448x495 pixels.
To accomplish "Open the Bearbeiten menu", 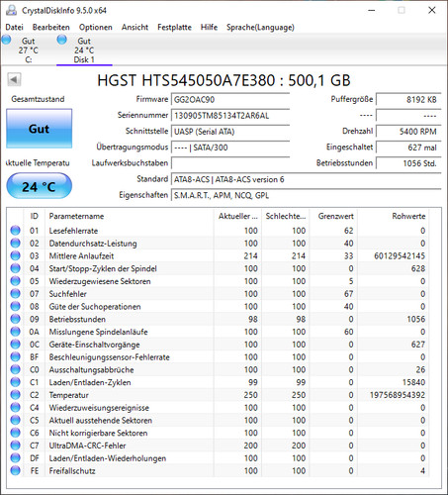I will click(x=50, y=27).
